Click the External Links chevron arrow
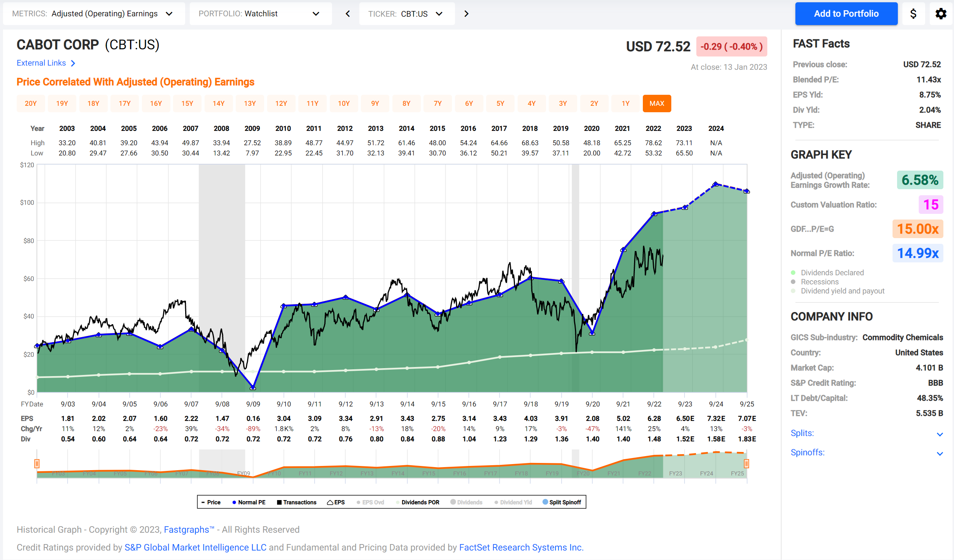954x560 pixels. point(73,63)
